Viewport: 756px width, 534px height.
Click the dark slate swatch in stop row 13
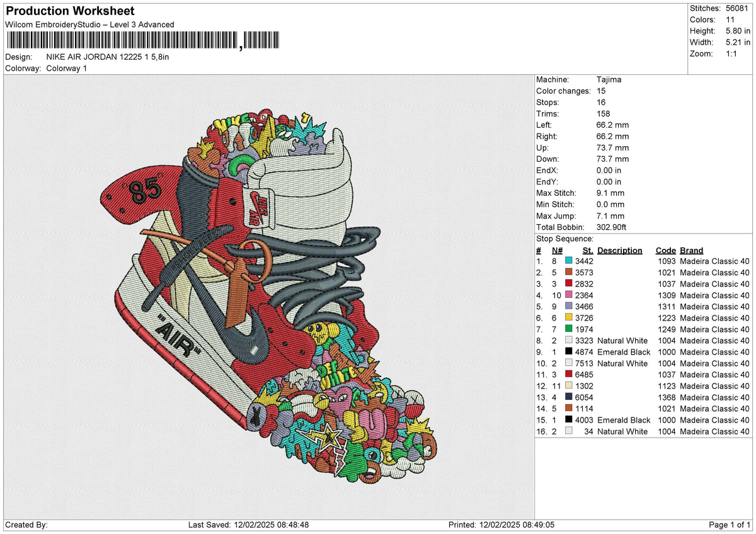(569, 397)
